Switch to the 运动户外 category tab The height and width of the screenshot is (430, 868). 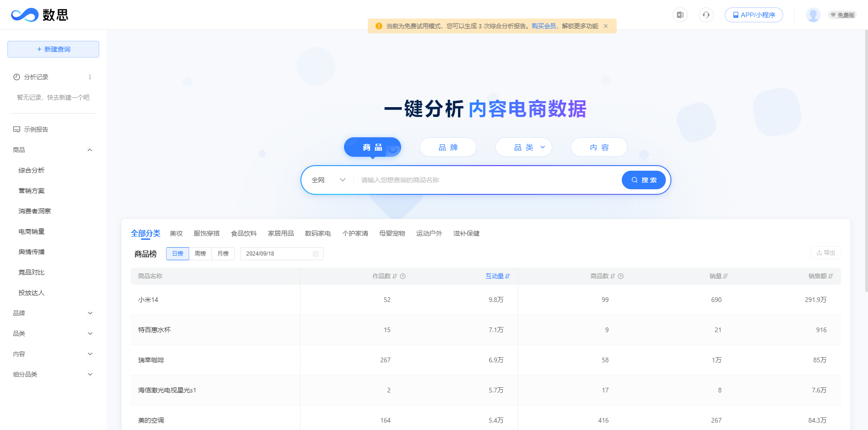[429, 233]
